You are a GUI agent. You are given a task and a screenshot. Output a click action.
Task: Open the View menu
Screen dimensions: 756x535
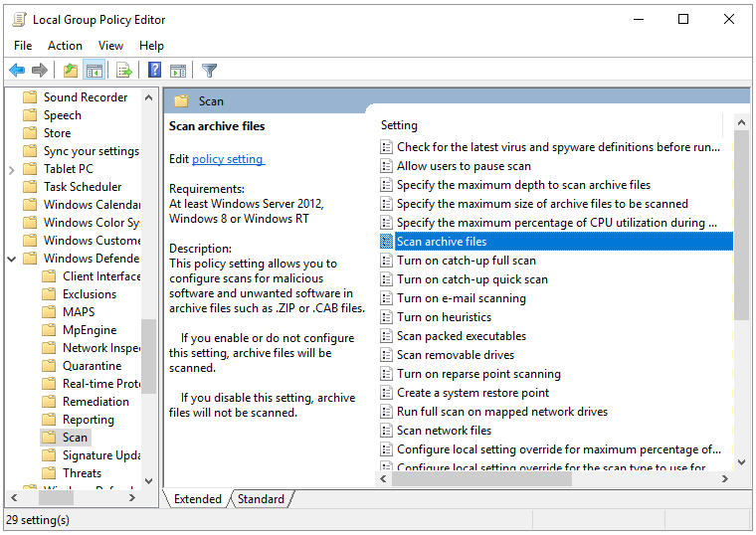point(110,46)
